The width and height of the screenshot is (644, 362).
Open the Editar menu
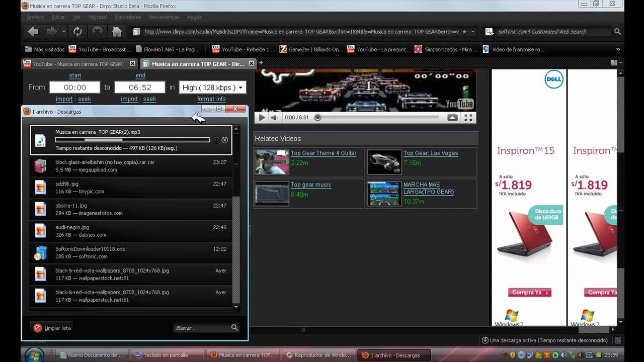[x=58, y=17]
